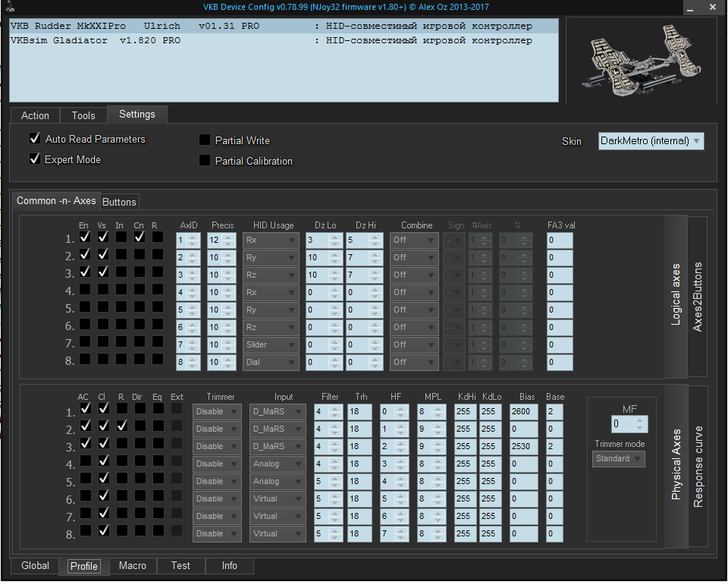Open Combine dropdown for logical axis 1
The width and height of the screenshot is (728, 588).
(x=414, y=240)
